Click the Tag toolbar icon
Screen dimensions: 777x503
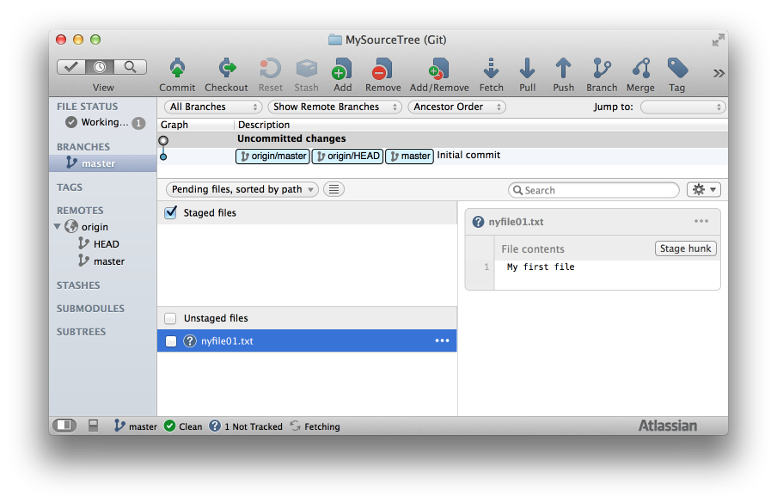(677, 68)
